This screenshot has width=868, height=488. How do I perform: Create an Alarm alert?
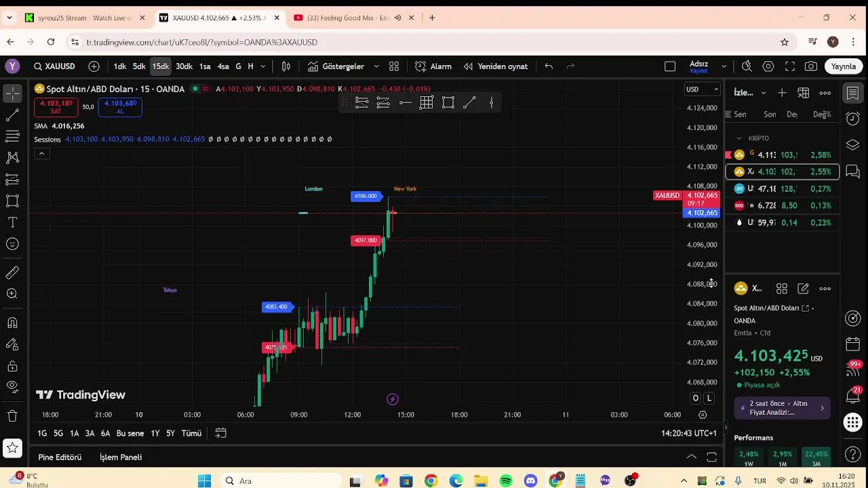pos(433,66)
